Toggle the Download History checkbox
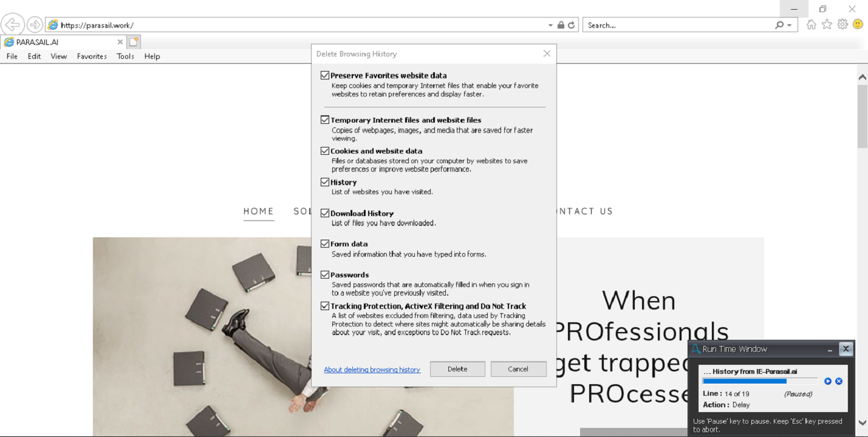Image resolution: width=868 pixels, height=437 pixels. click(325, 213)
